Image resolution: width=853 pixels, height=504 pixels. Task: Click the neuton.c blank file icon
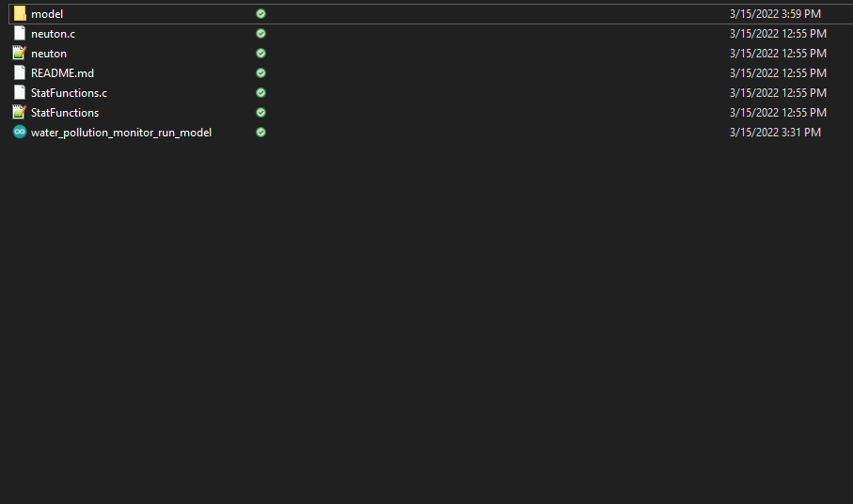tap(20, 34)
